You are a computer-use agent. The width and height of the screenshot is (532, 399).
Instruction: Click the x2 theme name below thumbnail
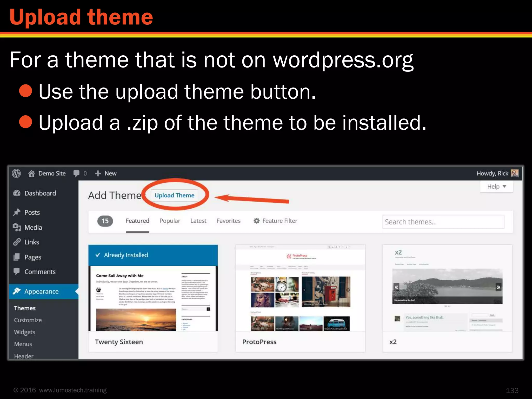[393, 342]
